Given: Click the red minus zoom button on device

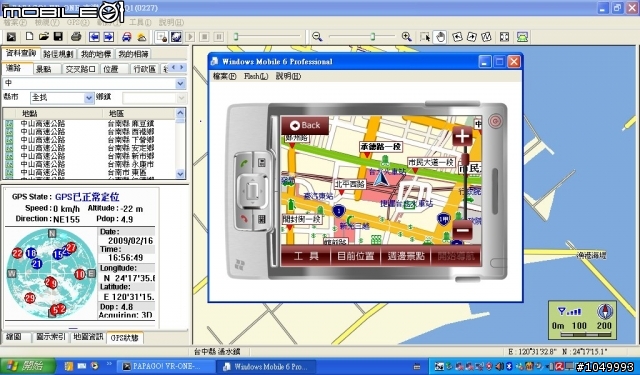Looking at the screenshot, I should [462, 231].
